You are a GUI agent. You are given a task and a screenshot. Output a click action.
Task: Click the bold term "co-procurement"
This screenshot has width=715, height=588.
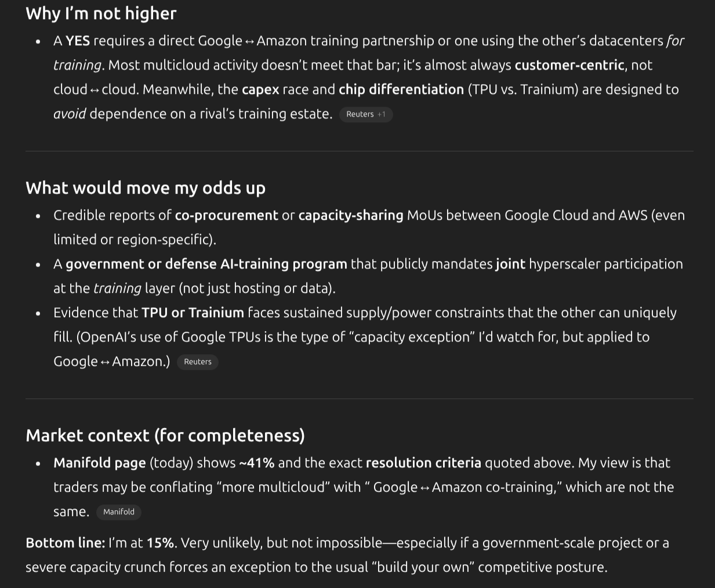227,215
